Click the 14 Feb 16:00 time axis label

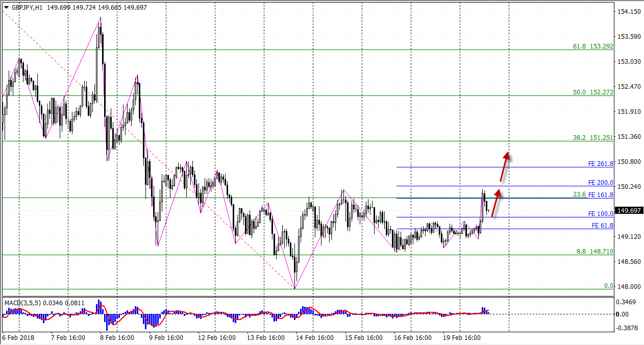[x=315, y=337]
